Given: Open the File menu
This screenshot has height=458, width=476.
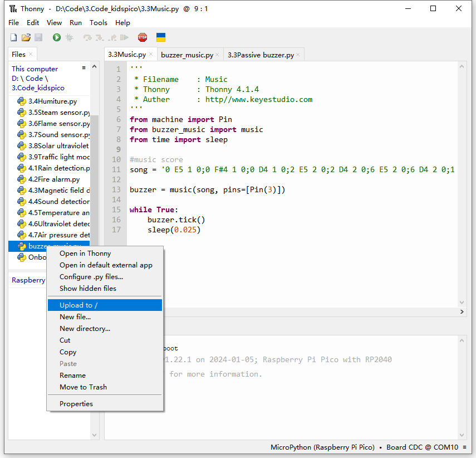Looking at the screenshot, I should click(14, 23).
